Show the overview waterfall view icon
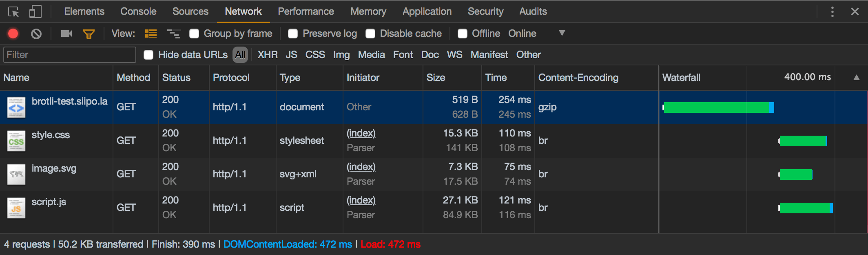Screen dimensions: 868x255 [174, 34]
